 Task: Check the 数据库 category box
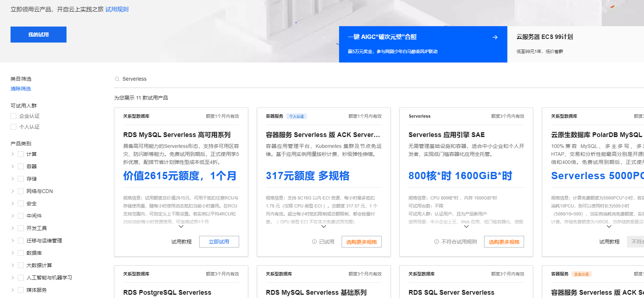click(21, 253)
